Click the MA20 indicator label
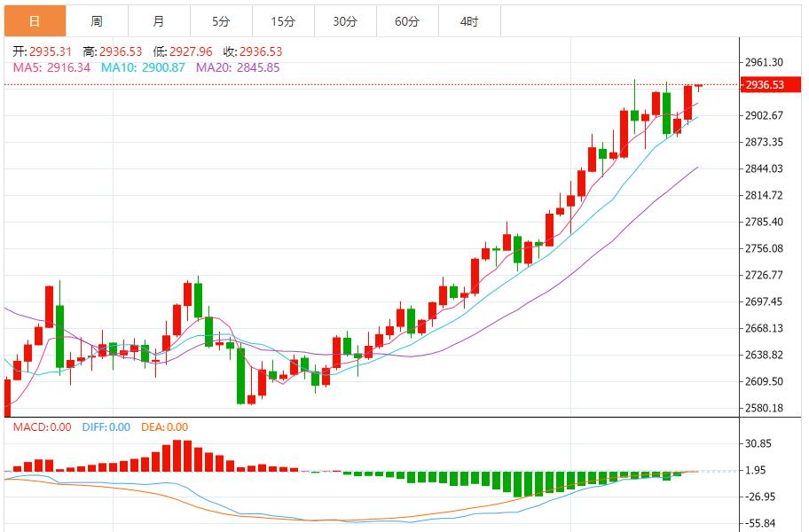The width and height of the screenshot is (809, 532). coord(238,66)
